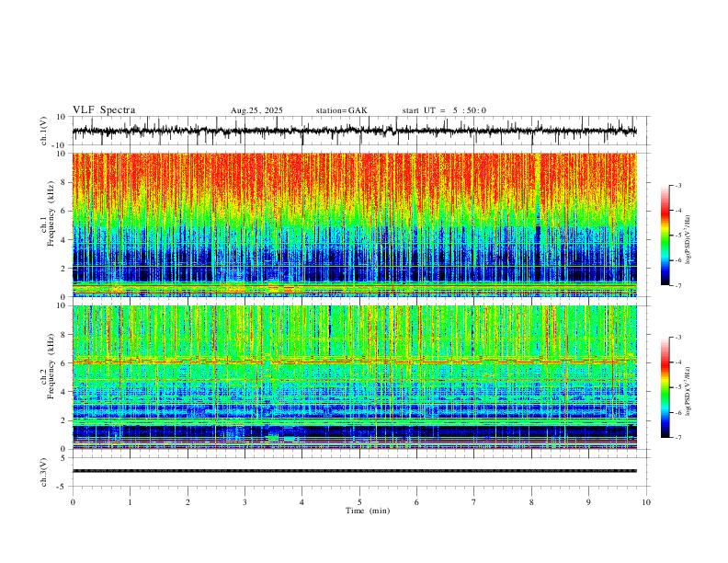The image size is (728, 563).
Task: Click time axis tick label '8'
Action: click(x=531, y=502)
